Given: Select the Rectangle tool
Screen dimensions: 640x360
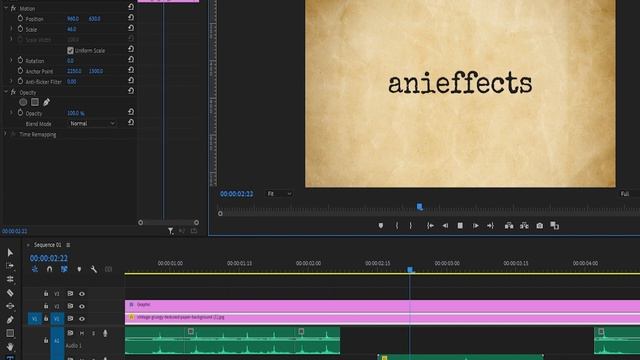Looking at the screenshot, I should (10, 333).
